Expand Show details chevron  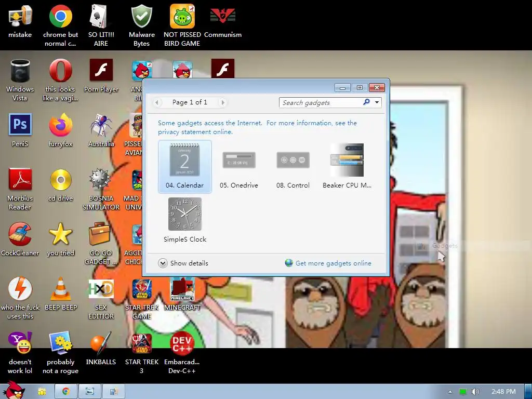[163, 263]
